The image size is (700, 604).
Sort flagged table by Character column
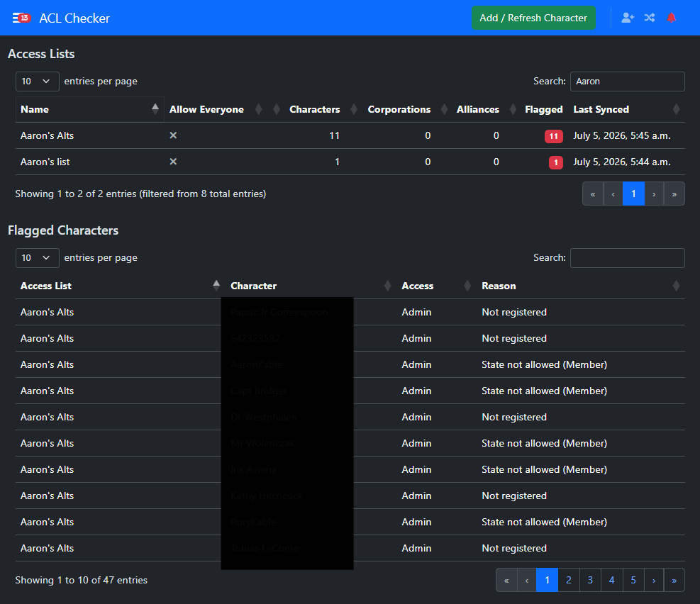point(311,286)
